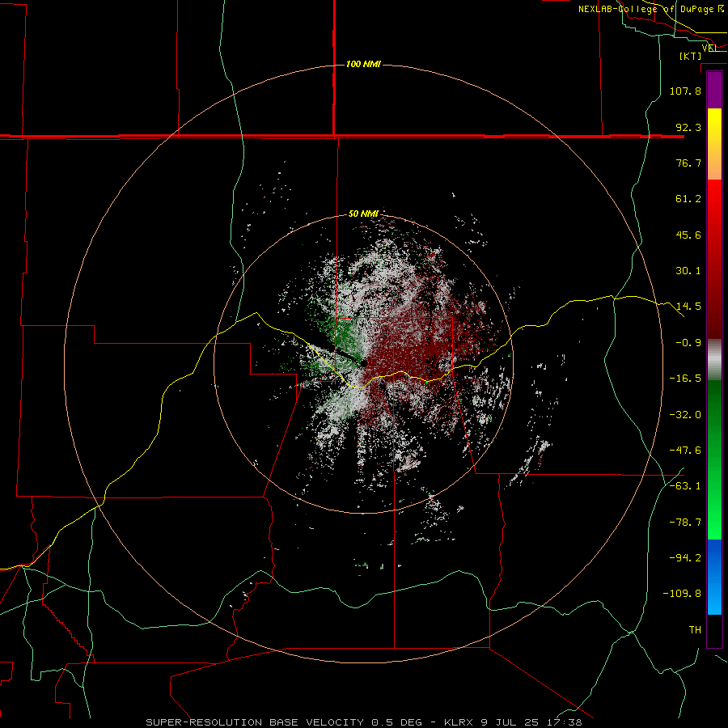Screen dimensions: 728x728
Task: Click the 45.6 scale value
Action: (x=688, y=235)
